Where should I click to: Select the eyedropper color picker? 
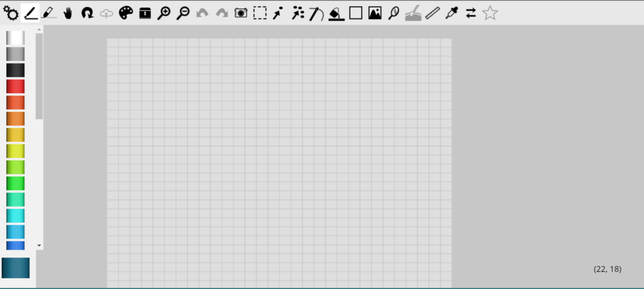coord(452,13)
